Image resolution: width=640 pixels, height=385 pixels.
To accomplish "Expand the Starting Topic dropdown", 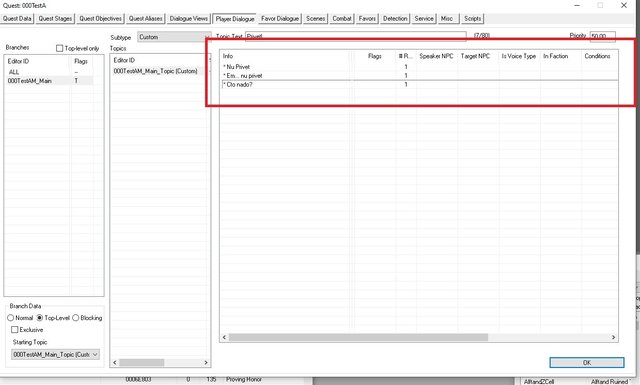I will (x=56, y=354).
